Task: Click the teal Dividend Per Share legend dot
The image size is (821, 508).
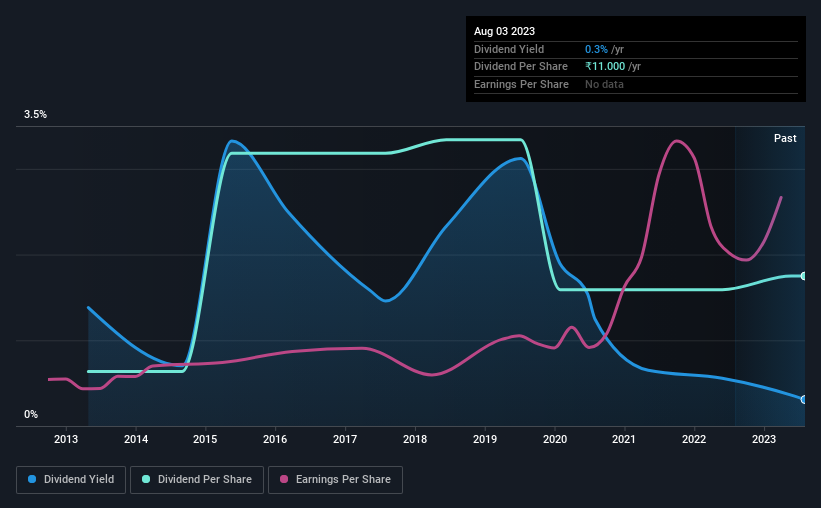Action: [146, 479]
